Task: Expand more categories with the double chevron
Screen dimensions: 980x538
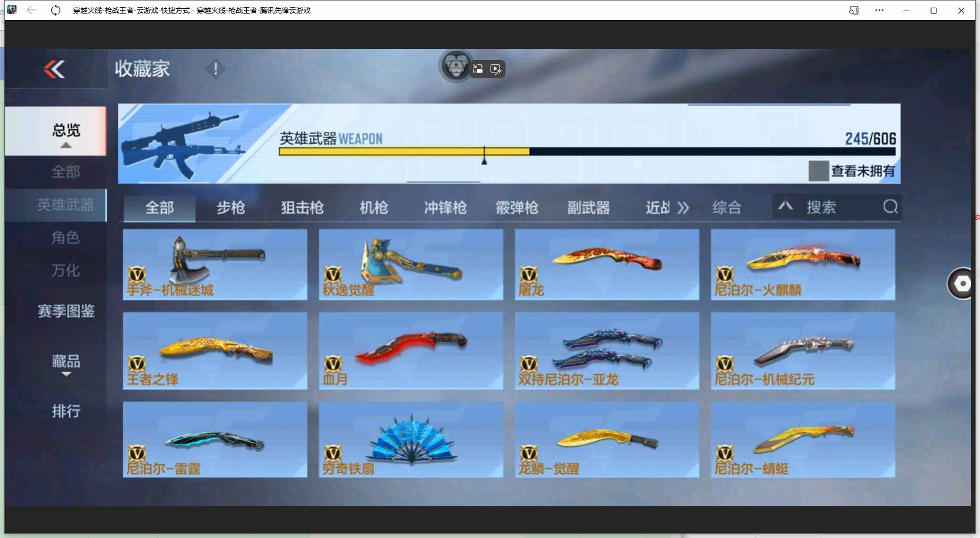Action: (x=683, y=208)
